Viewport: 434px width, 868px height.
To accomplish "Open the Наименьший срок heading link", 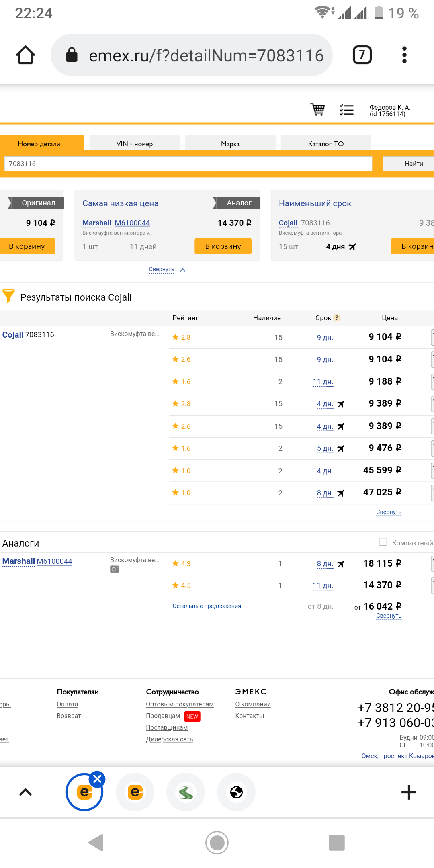I will click(315, 203).
